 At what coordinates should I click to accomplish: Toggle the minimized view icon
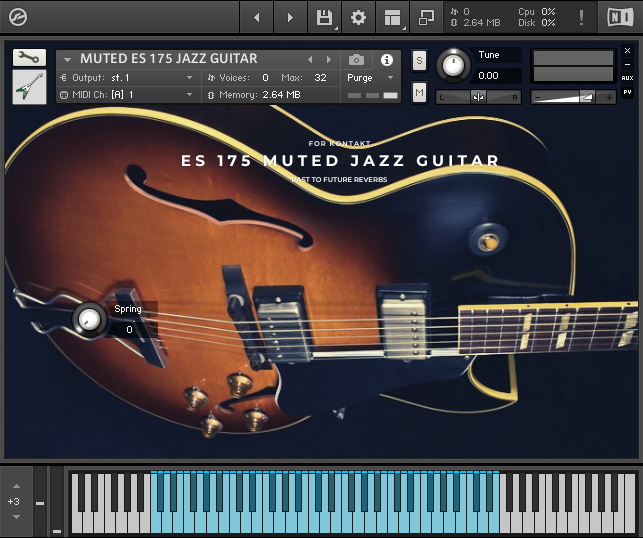click(426, 17)
